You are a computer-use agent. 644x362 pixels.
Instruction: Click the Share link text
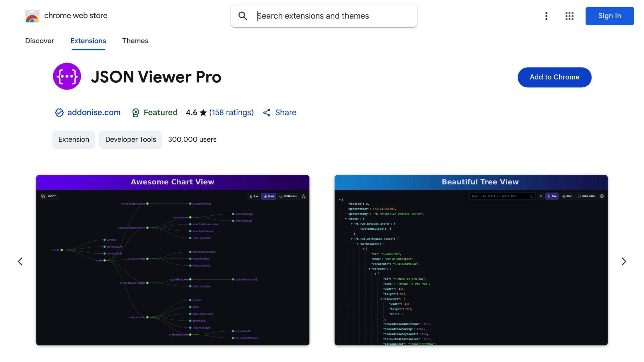(286, 112)
